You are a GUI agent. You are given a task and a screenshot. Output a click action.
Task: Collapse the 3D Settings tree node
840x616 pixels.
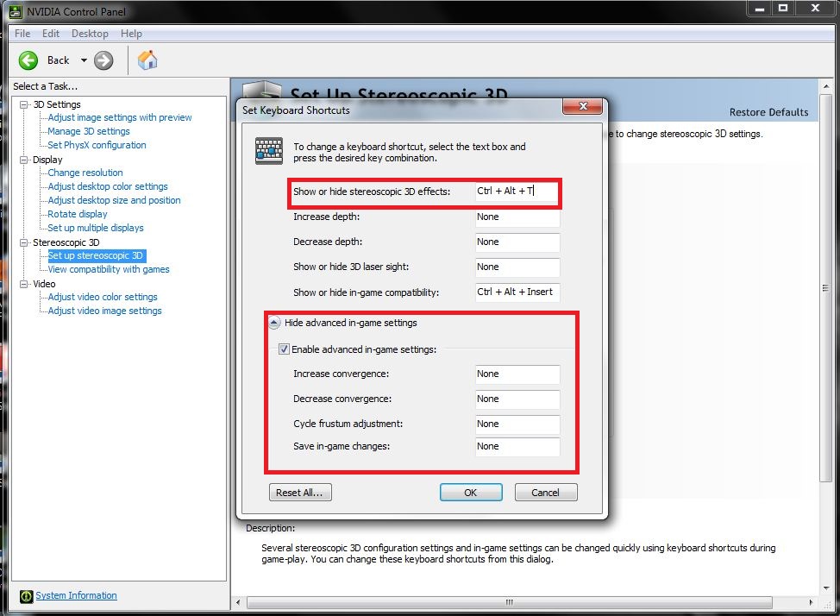pos(23,104)
